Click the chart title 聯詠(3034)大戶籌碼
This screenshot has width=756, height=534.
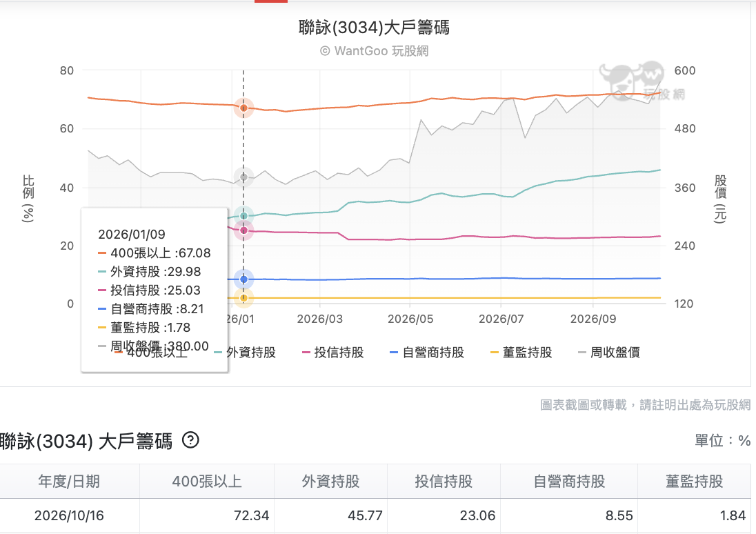(374, 28)
